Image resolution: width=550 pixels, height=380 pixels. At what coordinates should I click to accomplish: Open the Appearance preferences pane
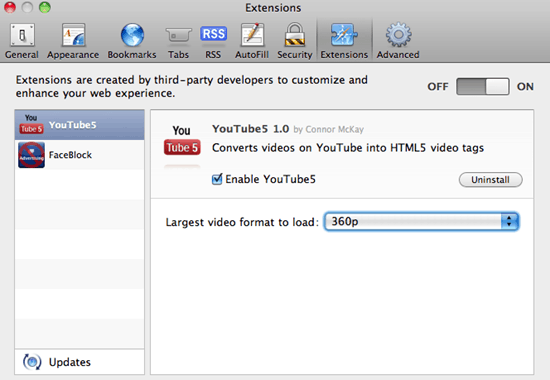point(73,41)
